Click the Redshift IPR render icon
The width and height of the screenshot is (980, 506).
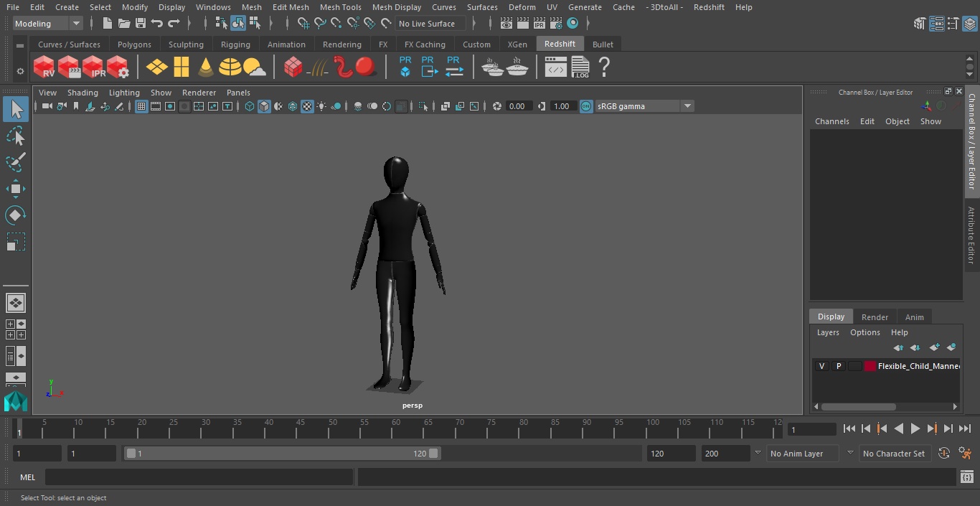point(93,67)
